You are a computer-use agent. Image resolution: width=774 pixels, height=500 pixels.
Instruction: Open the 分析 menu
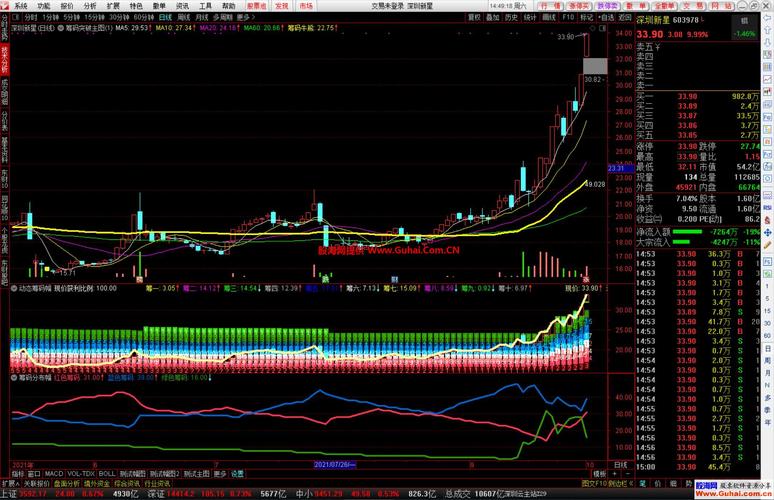pos(90,6)
